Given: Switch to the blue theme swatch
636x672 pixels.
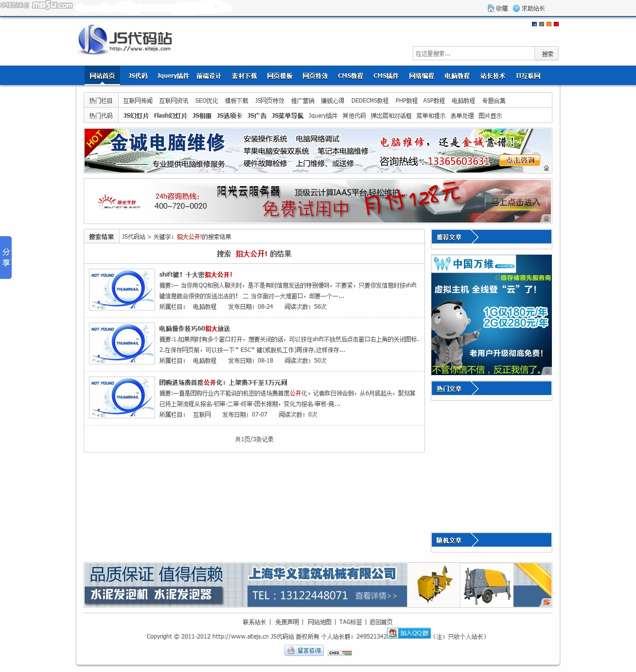Looking at the screenshot, I should [x=534, y=24].
